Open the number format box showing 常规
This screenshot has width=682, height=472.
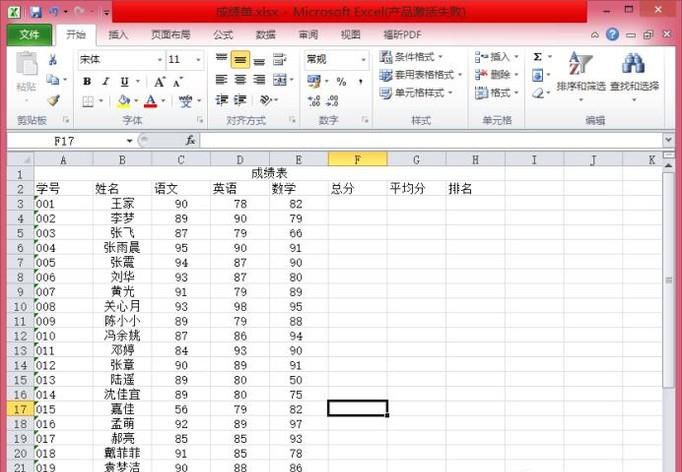336,60
